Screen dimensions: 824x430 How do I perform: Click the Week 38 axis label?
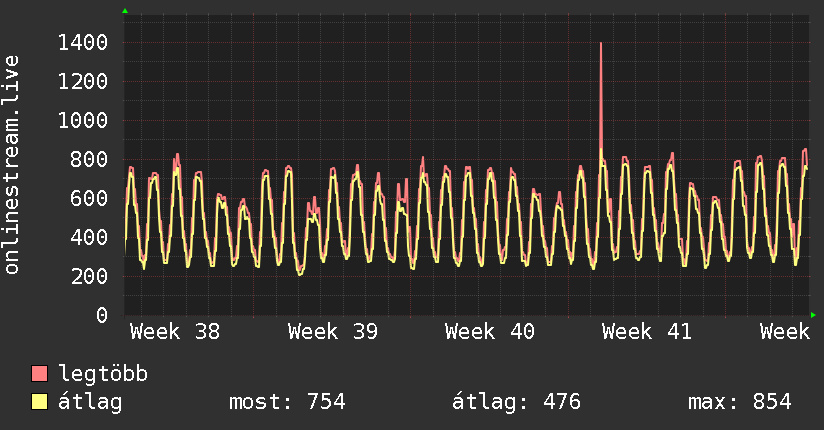tap(175, 332)
